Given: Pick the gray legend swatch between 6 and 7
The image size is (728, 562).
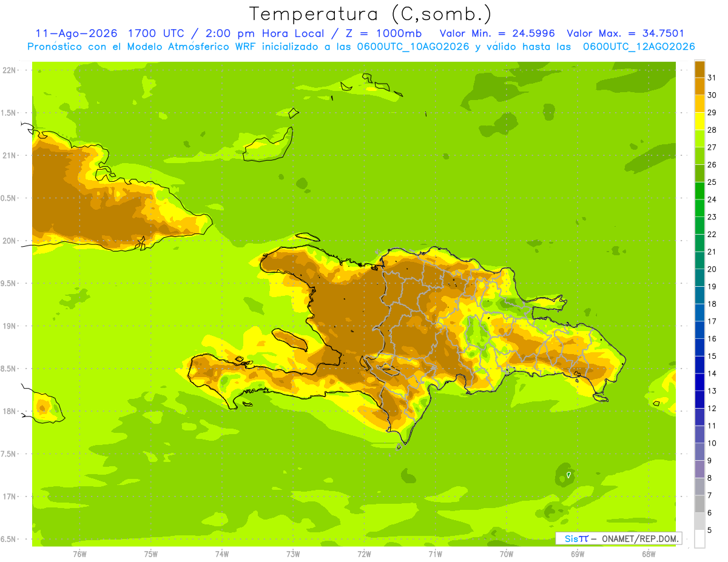Looking at the screenshot, I should point(699,504).
